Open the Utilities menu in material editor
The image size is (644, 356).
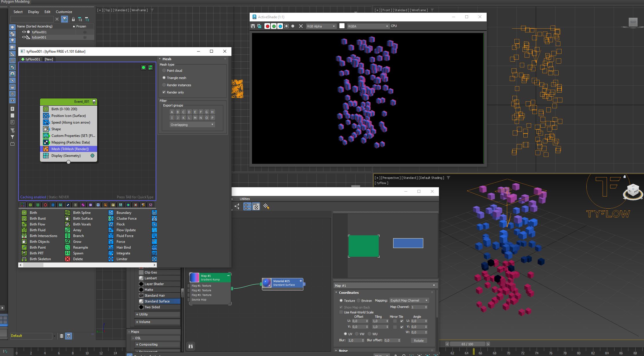(245, 199)
